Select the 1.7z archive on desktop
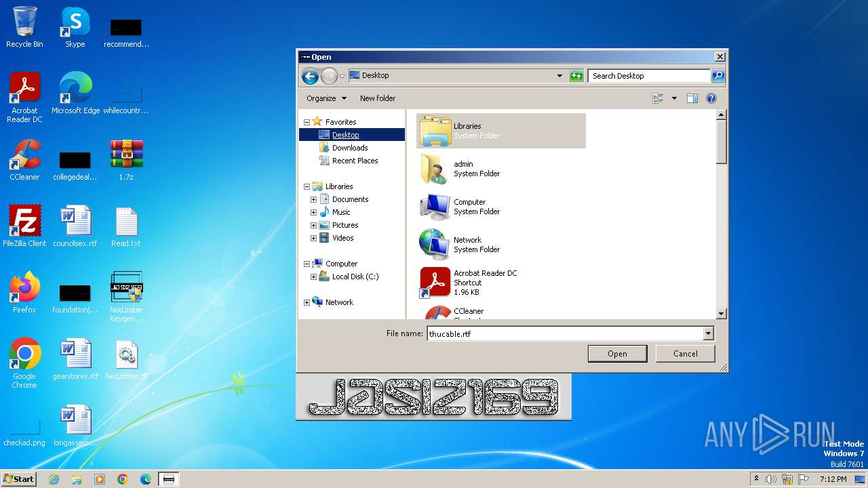The width and height of the screenshot is (868, 488). (126, 159)
